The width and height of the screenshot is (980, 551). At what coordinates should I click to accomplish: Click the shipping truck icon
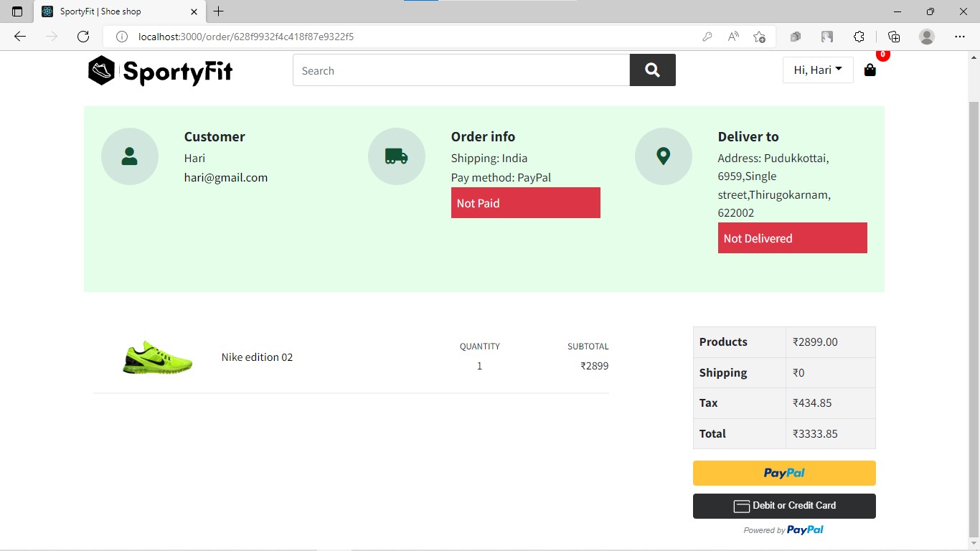click(397, 156)
